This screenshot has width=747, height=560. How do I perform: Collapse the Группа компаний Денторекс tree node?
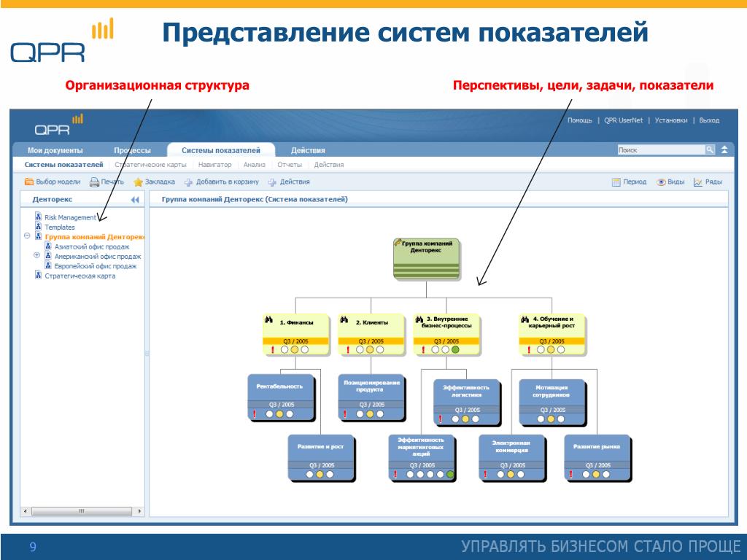(x=27, y=236)
